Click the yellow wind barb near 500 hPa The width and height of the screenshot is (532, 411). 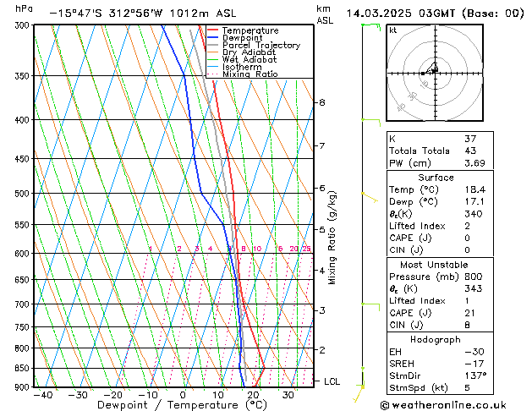tap(368, 195)
